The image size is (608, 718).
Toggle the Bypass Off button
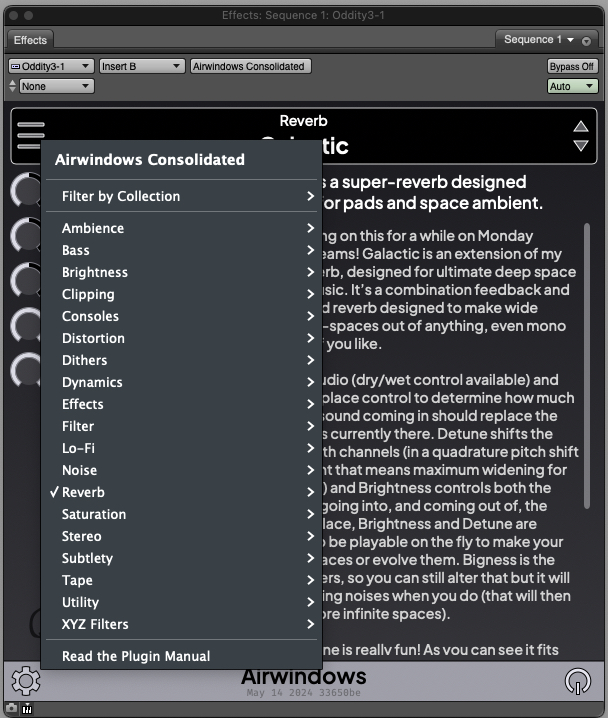(572, 66)
